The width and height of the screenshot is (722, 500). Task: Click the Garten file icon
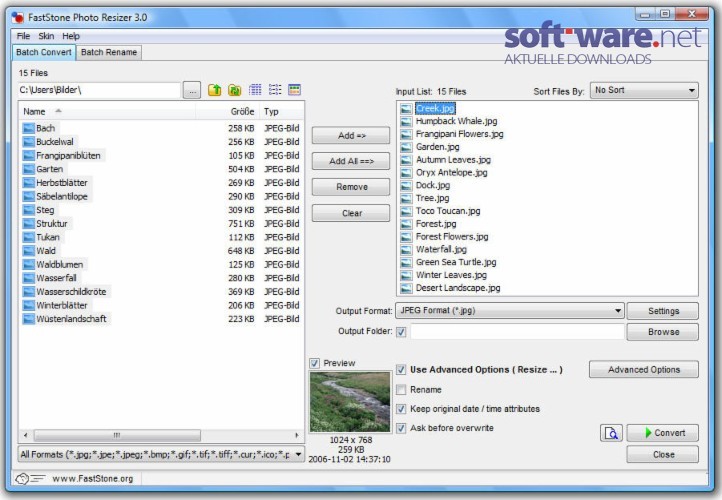coord(29,169)
